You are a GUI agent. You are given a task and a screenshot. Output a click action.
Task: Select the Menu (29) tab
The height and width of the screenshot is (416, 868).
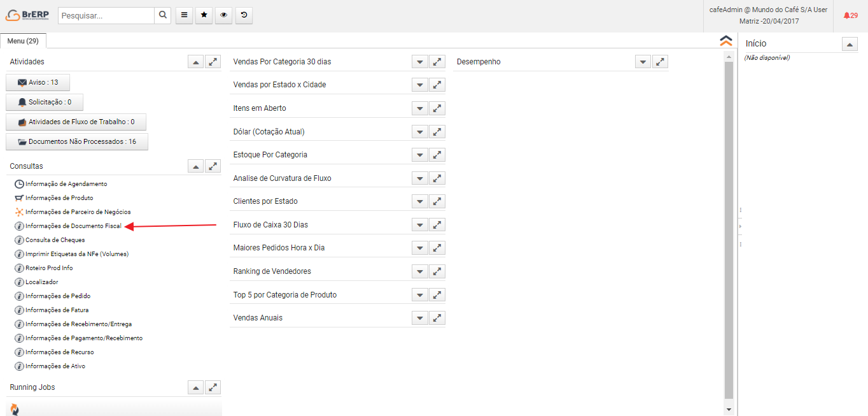23,41
